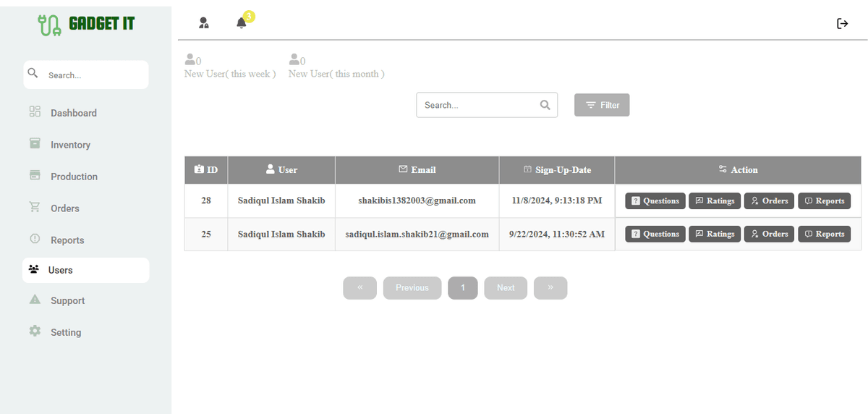Screen dimensions: 868x414
Task: Select the Users sidebar item
Action: pyautogui.click(x=86, y=270)
